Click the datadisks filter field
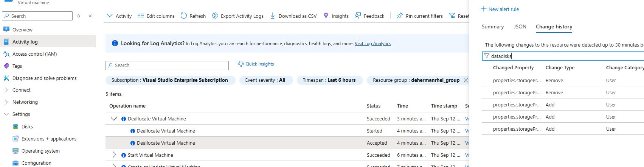Screen dimensions: 644x167 click(x=563, y=56)
